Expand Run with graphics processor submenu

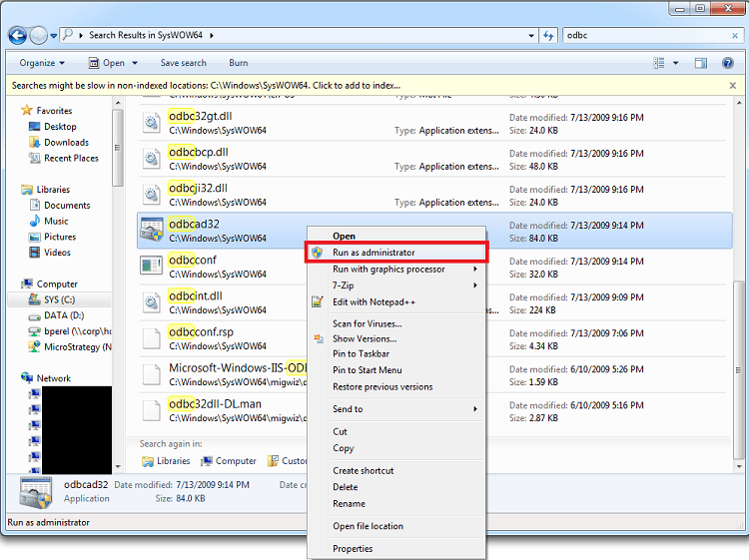[x=396, y=270]
